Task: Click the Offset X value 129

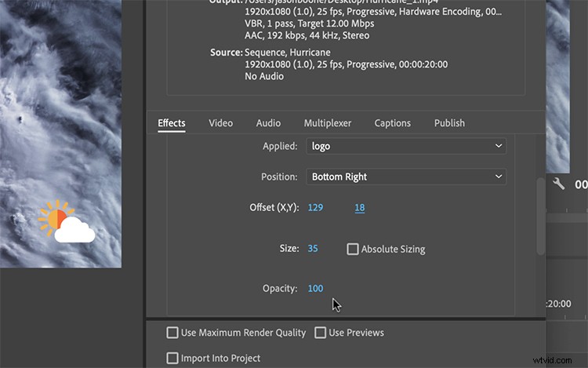Action: pos(315,207)
